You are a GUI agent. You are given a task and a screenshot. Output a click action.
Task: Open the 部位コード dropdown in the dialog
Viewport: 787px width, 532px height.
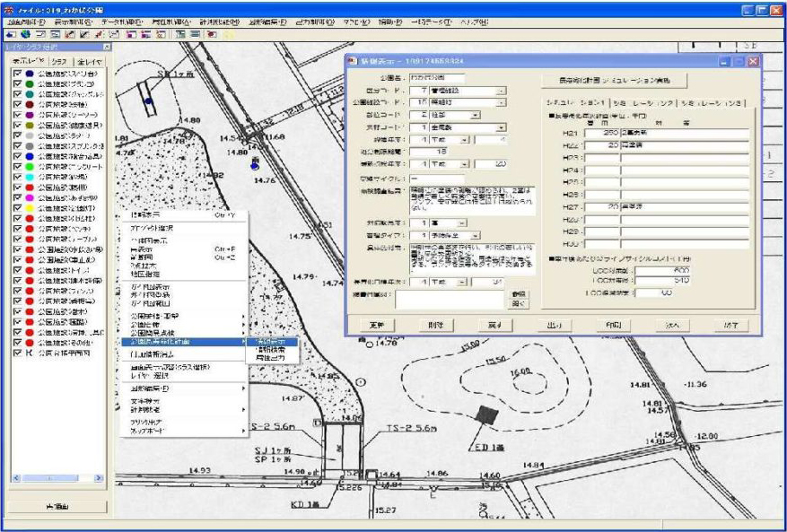coord(475,115)
